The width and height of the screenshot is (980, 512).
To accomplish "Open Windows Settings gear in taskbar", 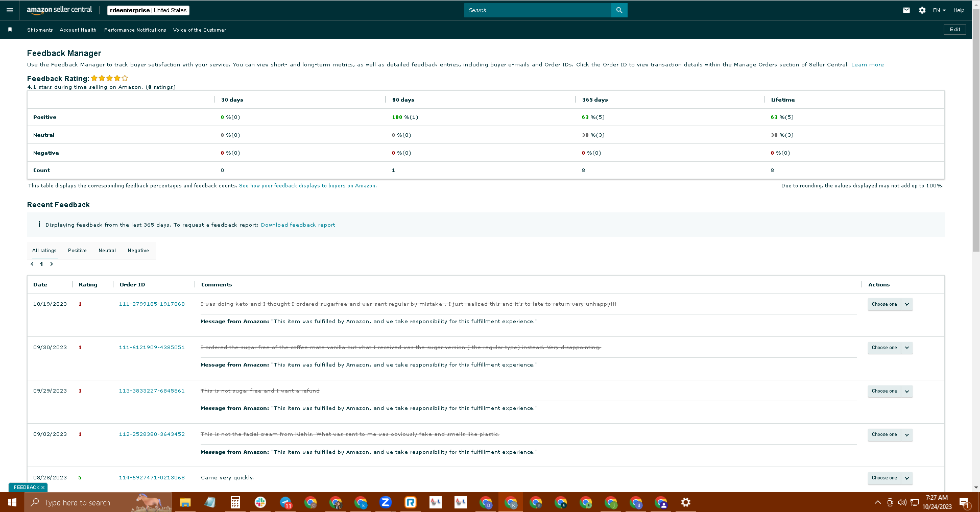I will tap(686, 502).
